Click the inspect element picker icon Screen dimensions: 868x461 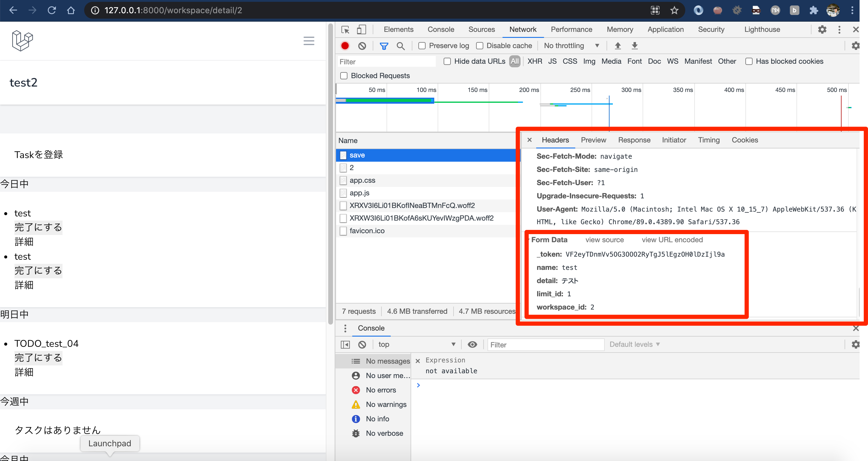(345, 30)
